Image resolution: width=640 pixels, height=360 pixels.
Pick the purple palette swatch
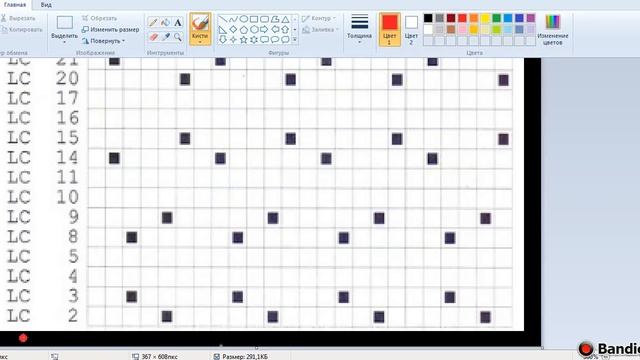[x=531, y=18]
